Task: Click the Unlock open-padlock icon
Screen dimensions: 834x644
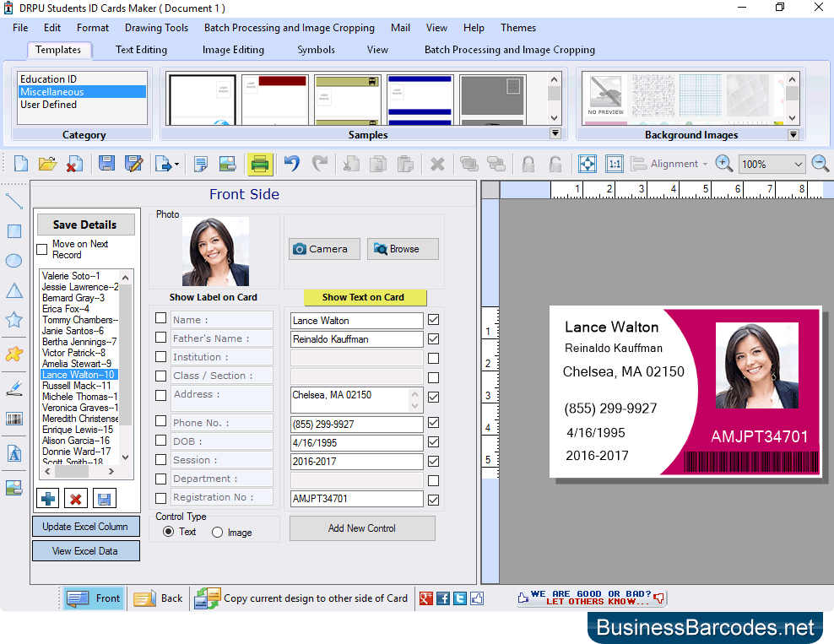Action: [555, 165]
